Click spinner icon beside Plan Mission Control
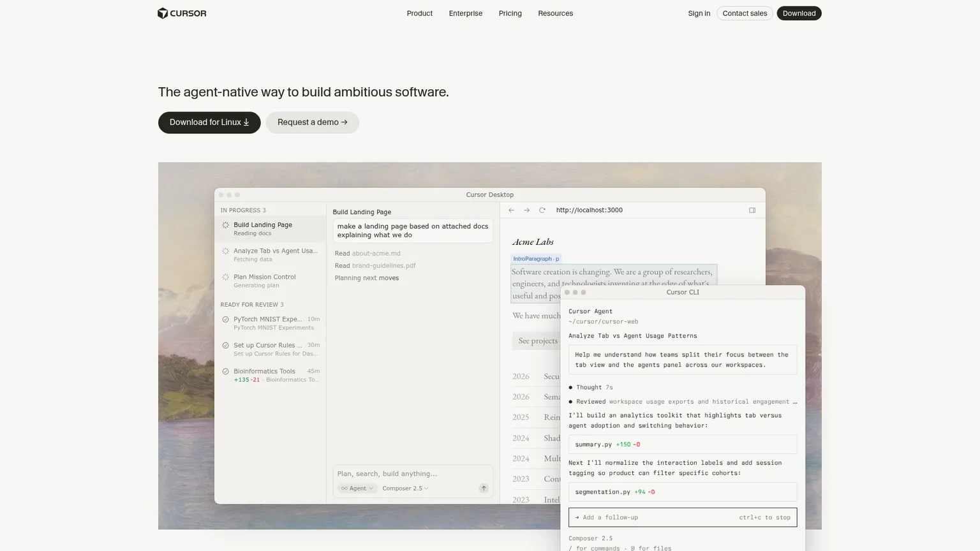This screenshot has height=551, width=980. point(225,277)
